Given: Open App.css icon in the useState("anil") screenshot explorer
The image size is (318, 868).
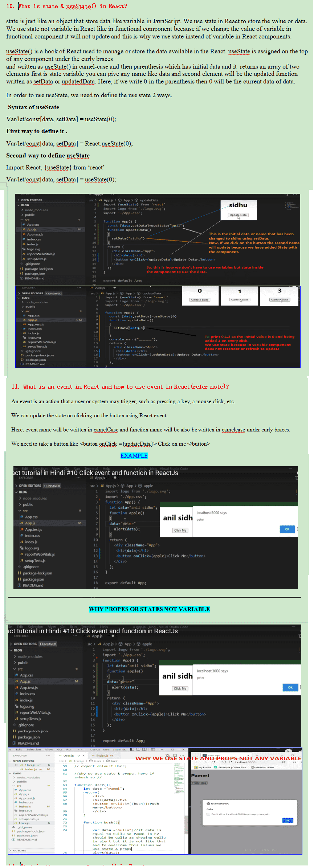Looking at the screenshot, I should tap(24, 225).
